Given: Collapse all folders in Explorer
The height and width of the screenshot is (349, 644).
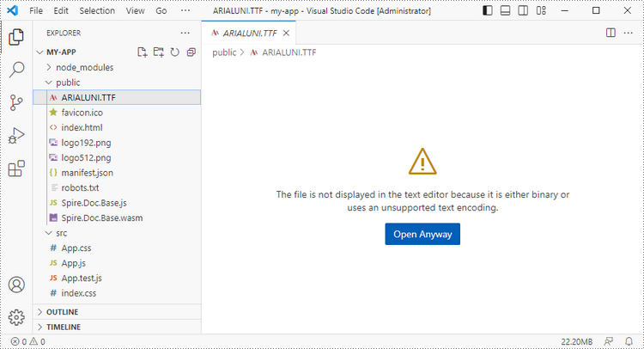Looking at the screenshot, I should 190,52.
